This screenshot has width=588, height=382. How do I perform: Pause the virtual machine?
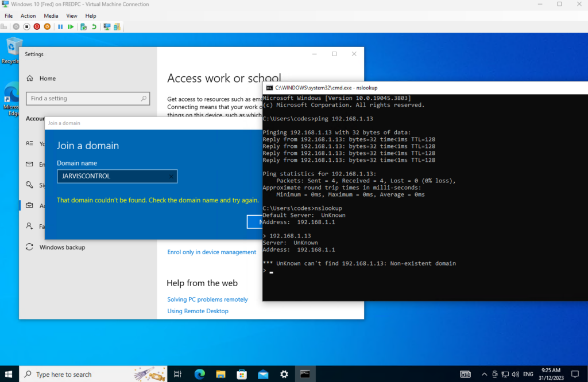tap(60, 26)
